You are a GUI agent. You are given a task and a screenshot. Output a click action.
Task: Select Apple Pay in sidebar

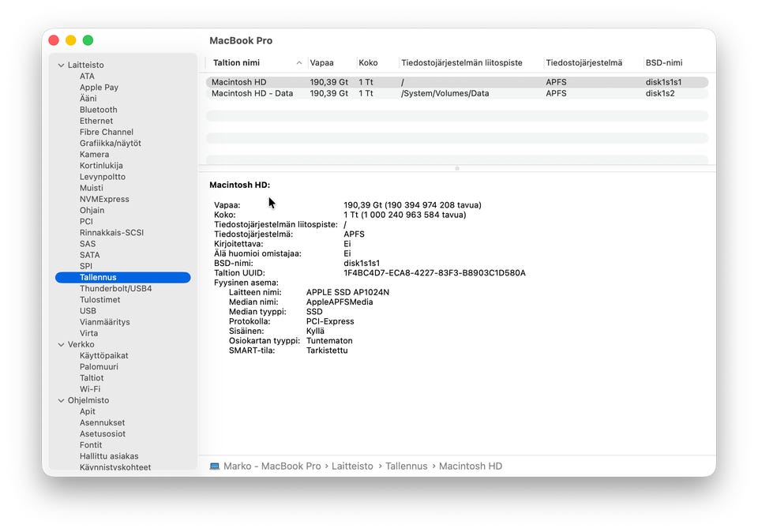pos(99,88)
